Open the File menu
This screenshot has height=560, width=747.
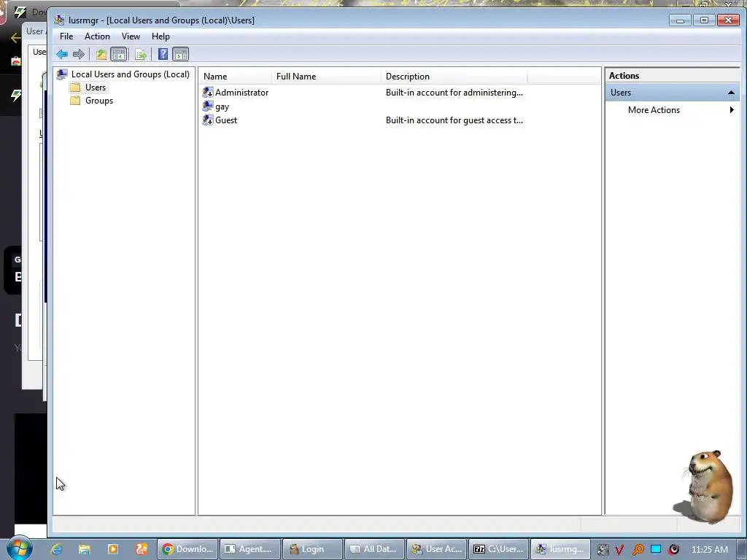point(66,36)
